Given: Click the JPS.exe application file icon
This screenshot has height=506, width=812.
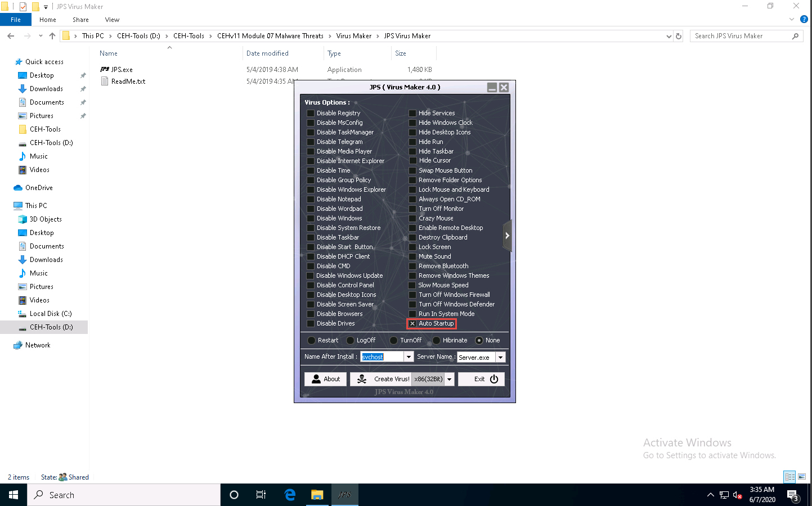Looking at the screenshot, I should (105, 70).
